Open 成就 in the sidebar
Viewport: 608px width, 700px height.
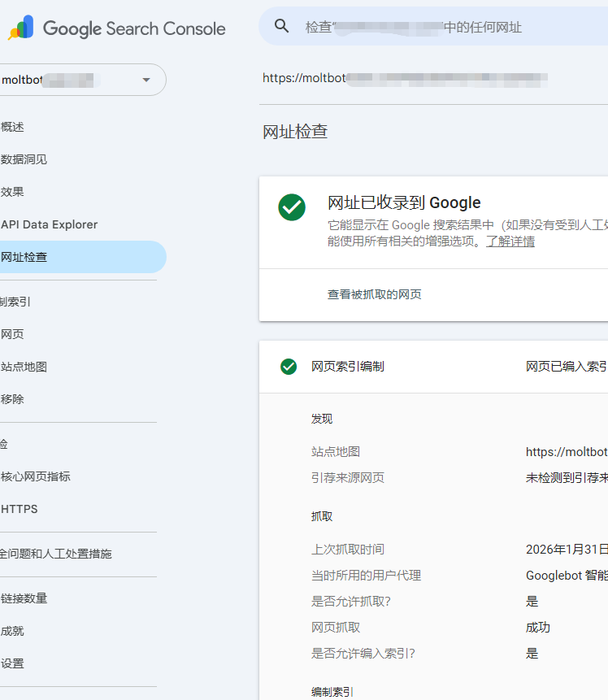point(12,631)
